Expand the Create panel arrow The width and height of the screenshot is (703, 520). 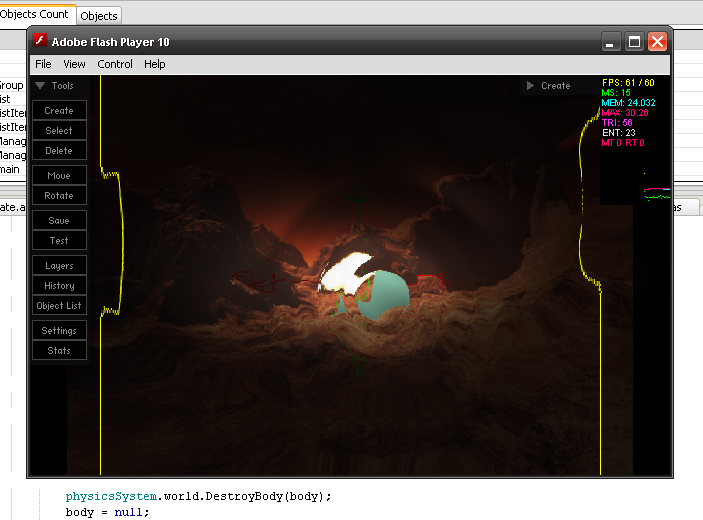[x=530, y=86]
